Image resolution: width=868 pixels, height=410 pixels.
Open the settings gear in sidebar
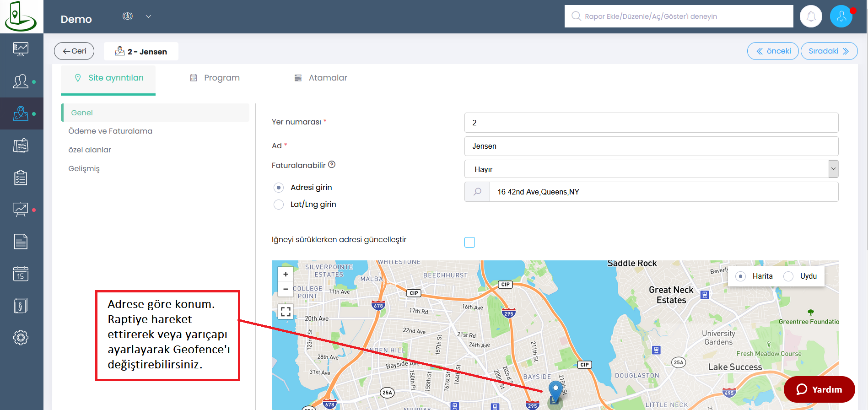click(21, 338)
